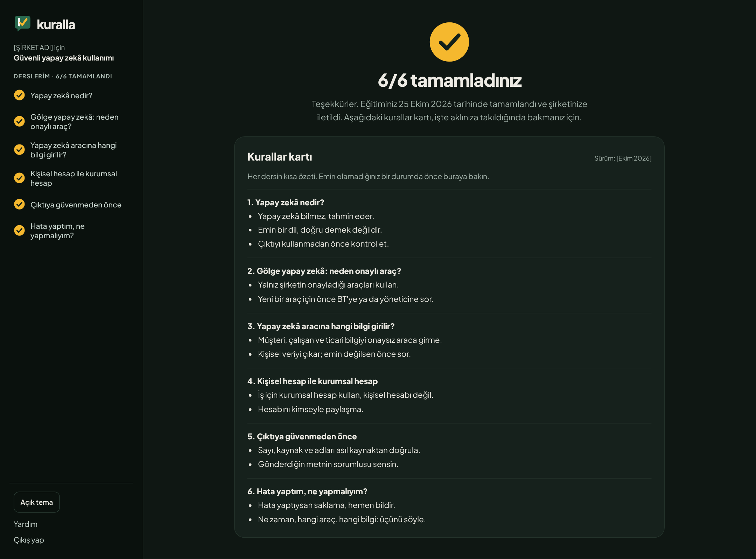Click the "Sürüm: [Ekim 2026]" label
756x559 pixels.
click(x=623, y=158)
